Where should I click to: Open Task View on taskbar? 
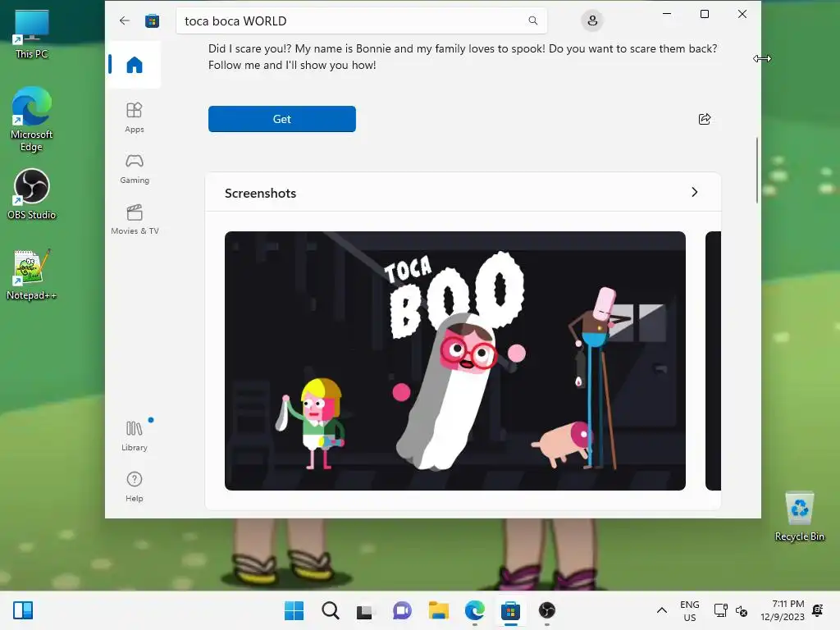[x=366, y=610]
